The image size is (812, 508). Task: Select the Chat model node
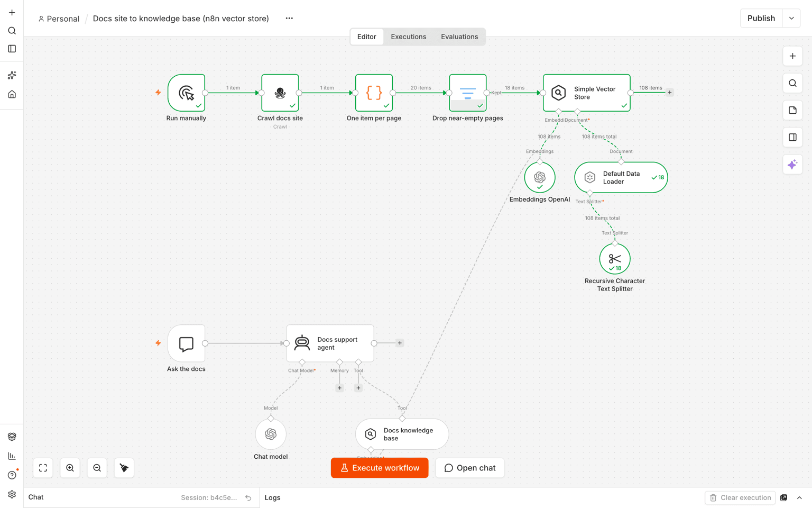point(271,434)
